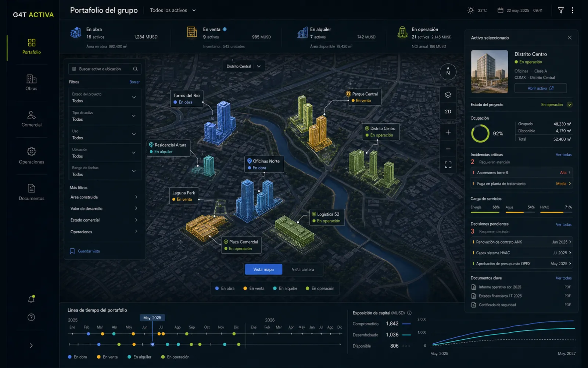Click Borrar filters link
The height and width of the screenshot is (368, 588).
[x=135, y=82]
